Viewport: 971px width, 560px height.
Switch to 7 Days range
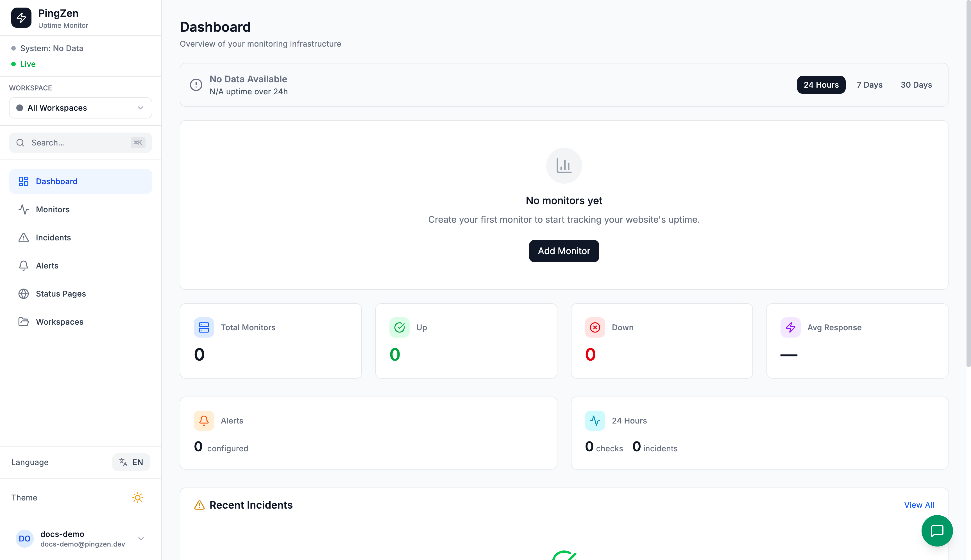[870, 85]
